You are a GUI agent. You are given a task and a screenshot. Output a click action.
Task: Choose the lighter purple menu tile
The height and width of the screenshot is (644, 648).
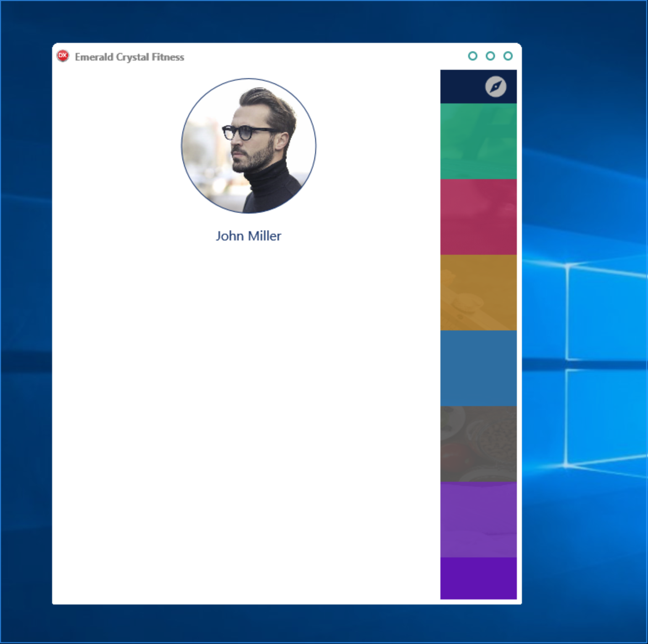click(x=478, y=520)
